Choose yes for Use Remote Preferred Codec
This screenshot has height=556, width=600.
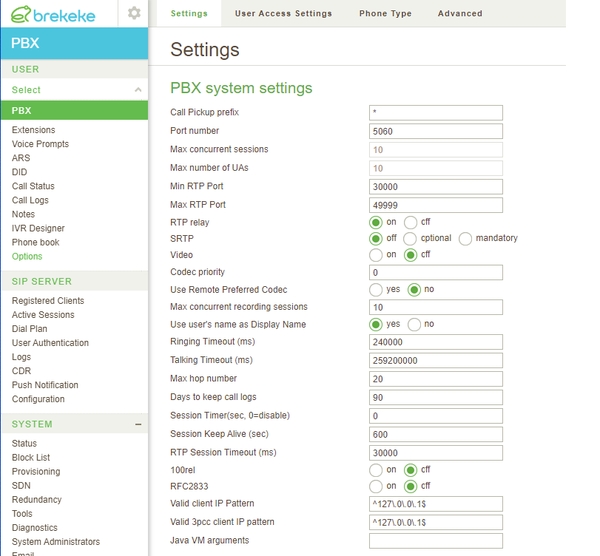(376, 290)
